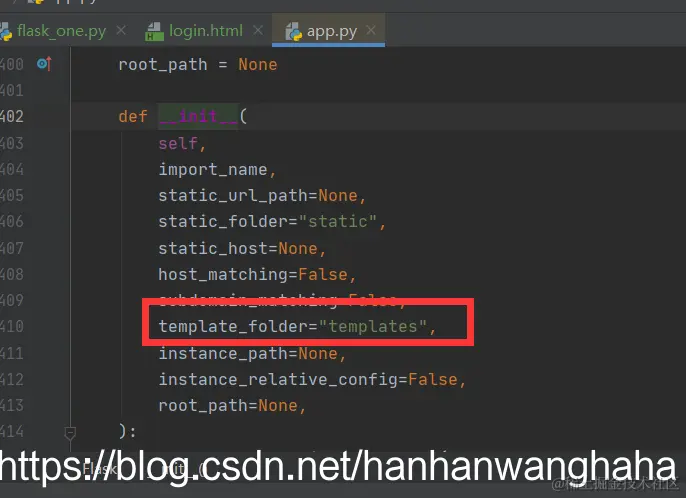Click 'static_host=None,' line

click(x=242, y=249)
